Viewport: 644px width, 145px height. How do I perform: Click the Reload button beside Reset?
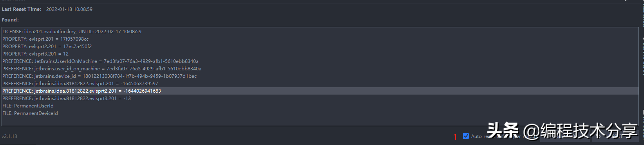(x=565, y=136)
